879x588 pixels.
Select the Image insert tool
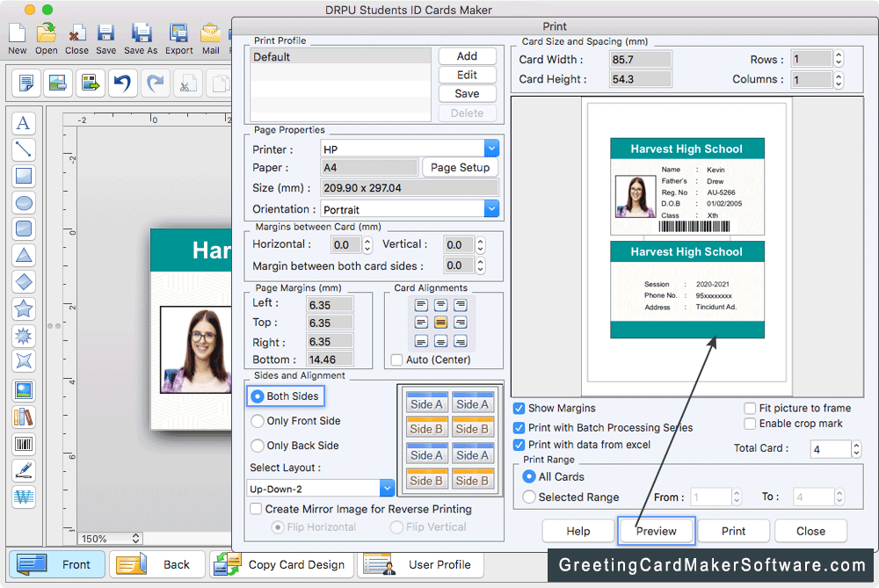click(x=24, y=391)
